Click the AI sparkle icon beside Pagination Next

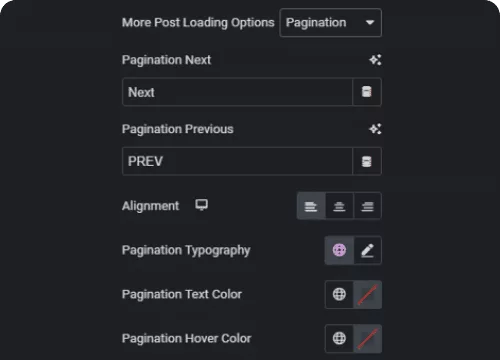click(x=375, y=60)
